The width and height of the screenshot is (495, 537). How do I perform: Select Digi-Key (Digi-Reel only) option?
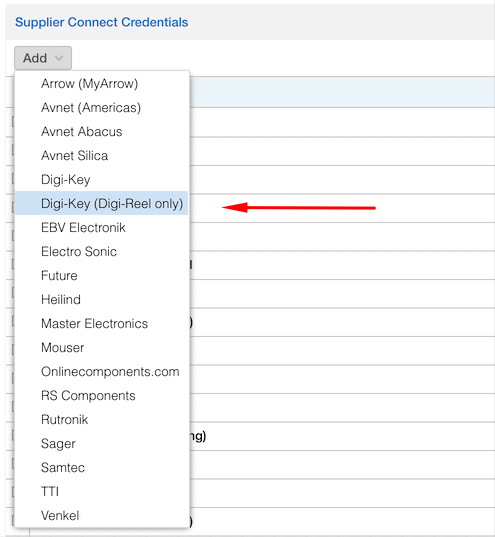click(101, 203)
